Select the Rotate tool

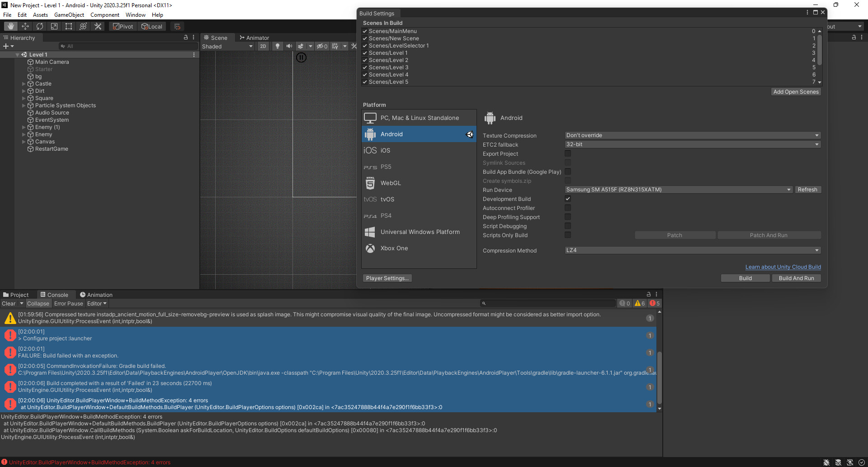click(40, 26)
